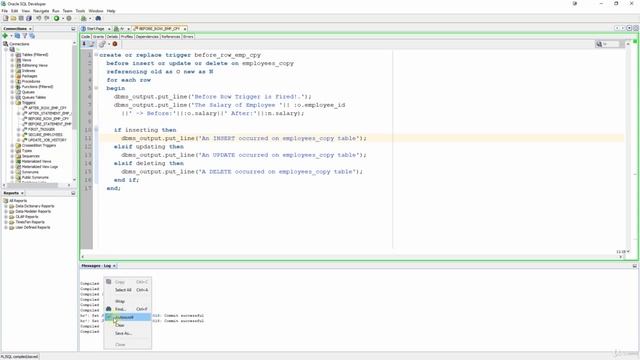
Task: Expand the Data Dictionary Reports node
Action: (x=6, y=206)
